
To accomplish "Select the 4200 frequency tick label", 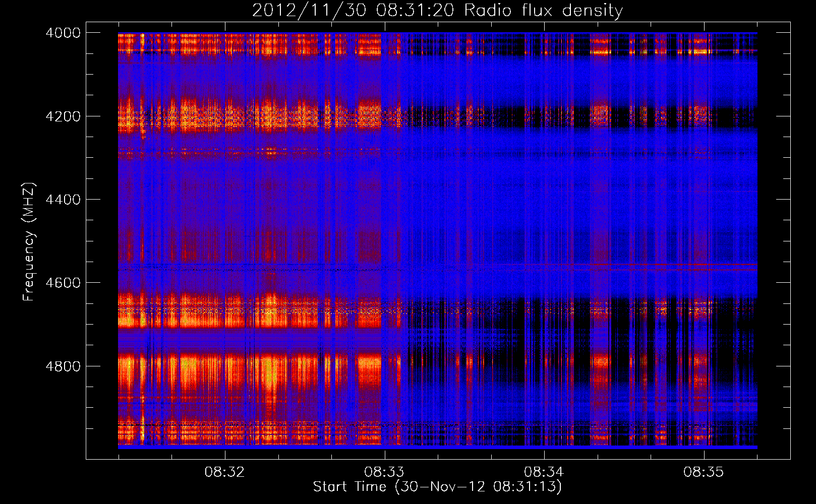I will (63, 116).
